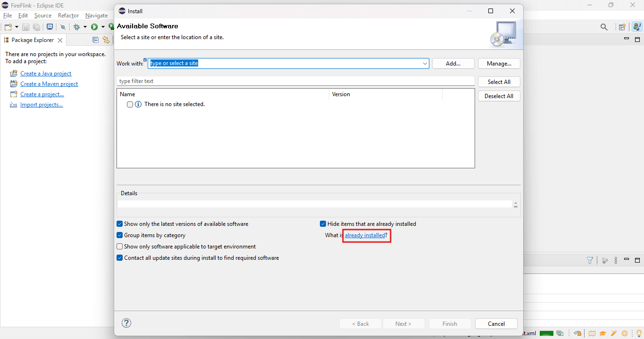This screenshot has height=339, width=644.
Task: Expand the Work with site dropdown
Action: pos(425,63)
